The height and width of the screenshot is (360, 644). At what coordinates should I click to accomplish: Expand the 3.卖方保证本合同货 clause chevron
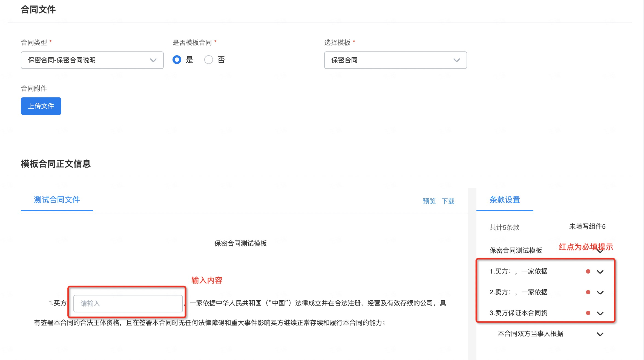[x=600, y=313]
